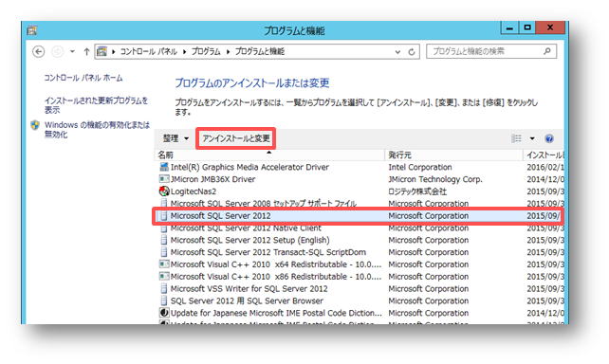This screenshot has width=609, height=364.
Task: Click the shield icon beside Windows features link
Action: coord(35,125)
